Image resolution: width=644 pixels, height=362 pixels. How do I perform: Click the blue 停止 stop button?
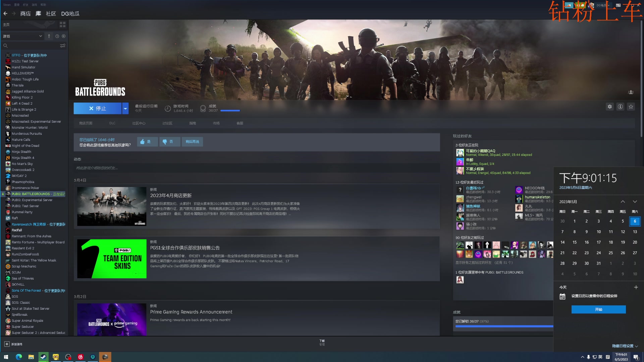pyautogui.click(x=98, y=108)
